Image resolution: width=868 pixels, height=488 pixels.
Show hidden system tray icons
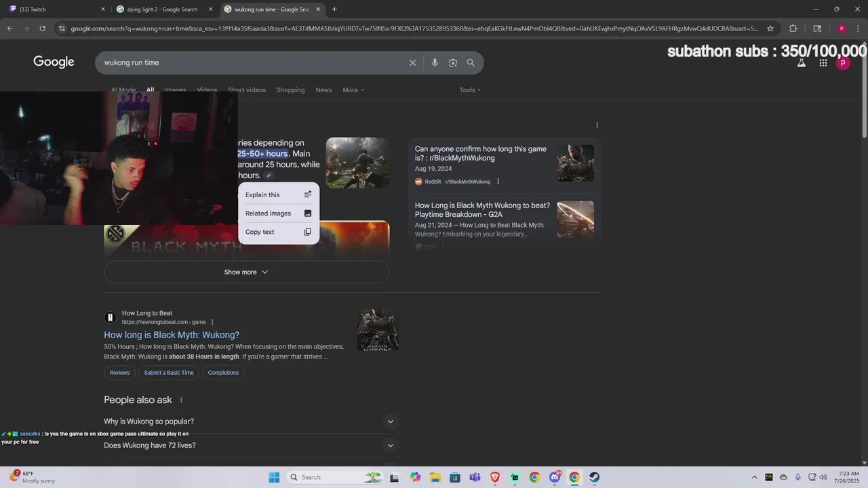click(x=754, y=477)
